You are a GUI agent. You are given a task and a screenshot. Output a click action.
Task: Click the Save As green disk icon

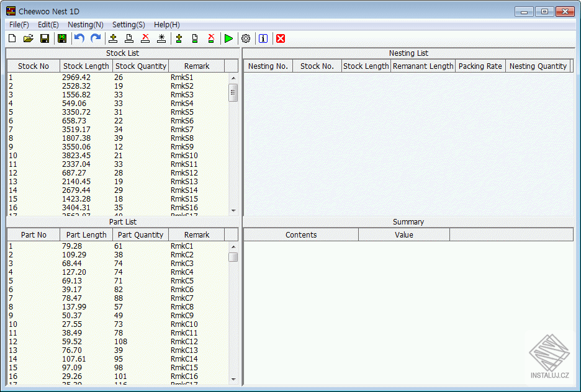click(62, 38)
